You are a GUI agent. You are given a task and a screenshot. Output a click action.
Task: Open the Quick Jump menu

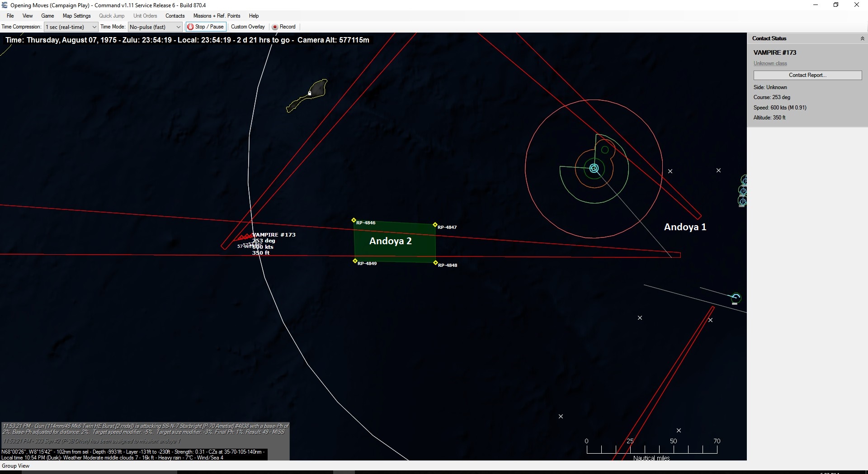click(112, 15)
